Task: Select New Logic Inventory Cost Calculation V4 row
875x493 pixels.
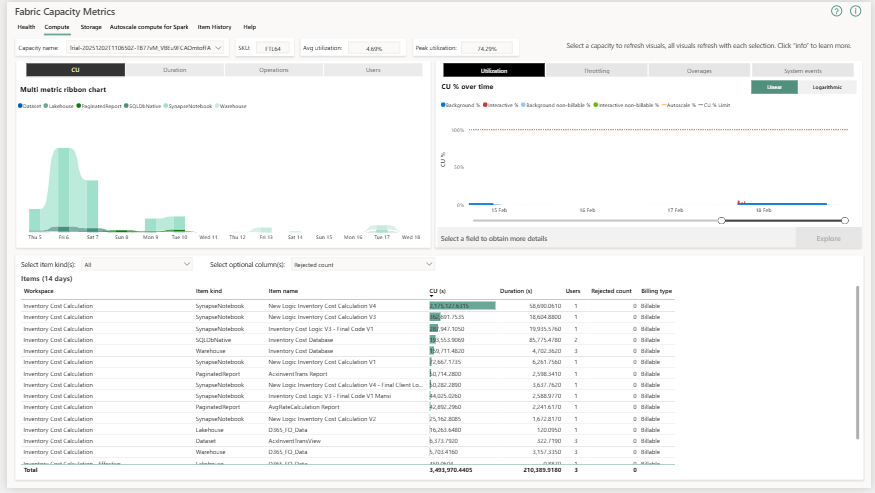Action: point(348,306)
